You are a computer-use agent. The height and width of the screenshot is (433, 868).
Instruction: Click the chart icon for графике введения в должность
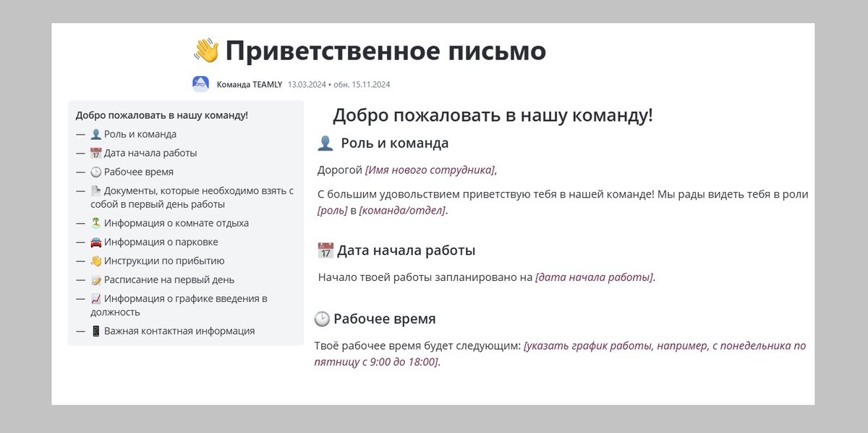[95, 298]
